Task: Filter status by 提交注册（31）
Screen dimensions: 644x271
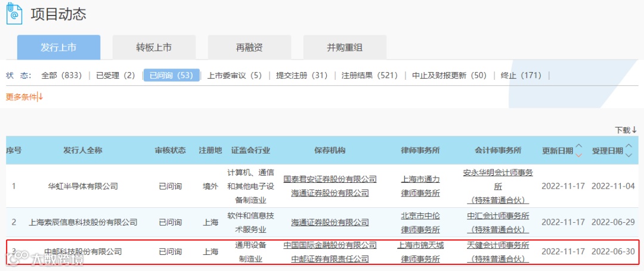Action: pos(302,76)
